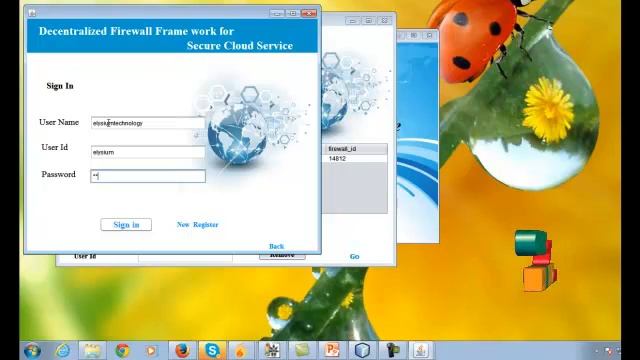Viewport: 640px width, 360px height.
Task: Open Windows Explorer folder icon in taskbar
Action: 92,351
